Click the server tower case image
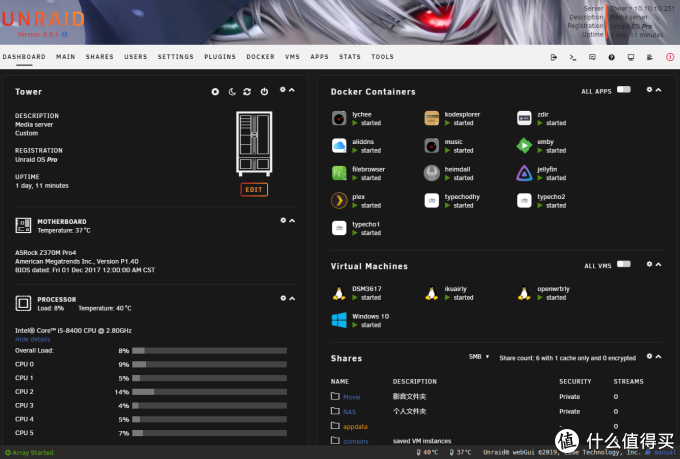 click(254, 144)
